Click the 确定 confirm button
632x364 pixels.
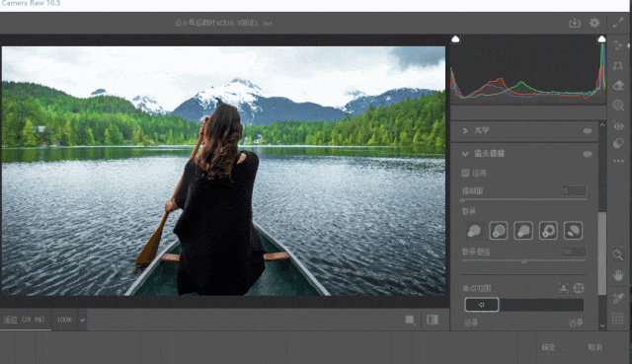548,347
